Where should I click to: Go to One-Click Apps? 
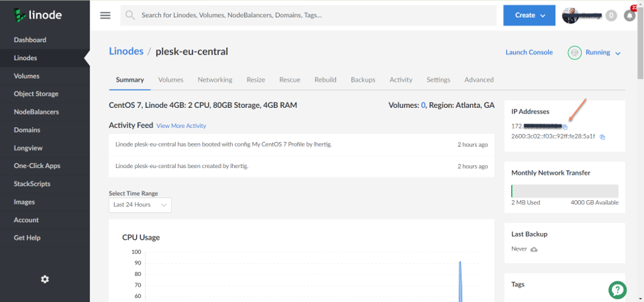pos(44,166)
